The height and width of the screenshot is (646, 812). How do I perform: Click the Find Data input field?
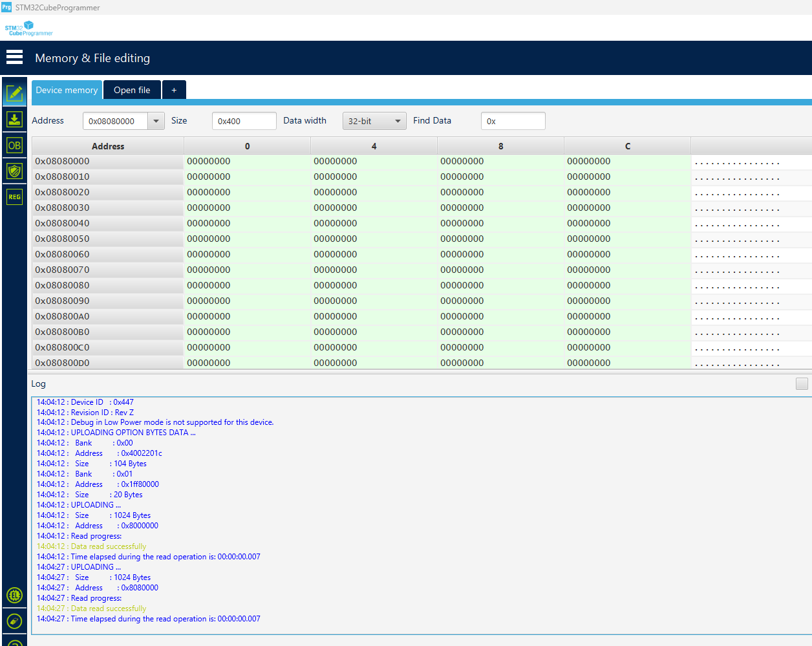point(513,121)
